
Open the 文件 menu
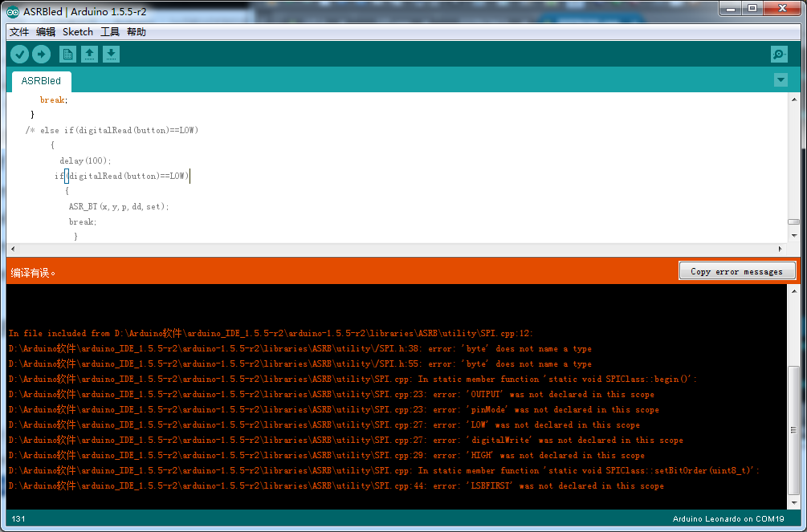(19, 32)
